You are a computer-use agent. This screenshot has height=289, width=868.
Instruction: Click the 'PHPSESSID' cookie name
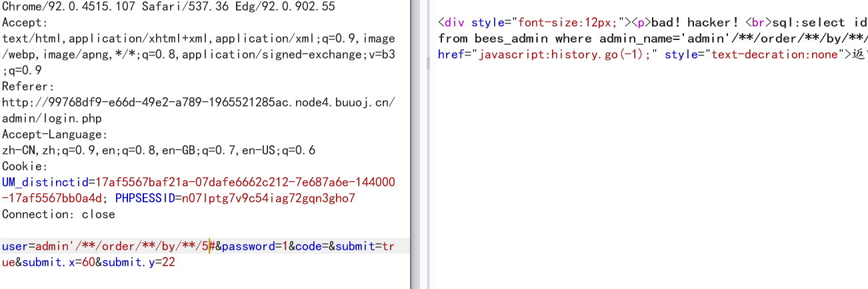(145, 198)
